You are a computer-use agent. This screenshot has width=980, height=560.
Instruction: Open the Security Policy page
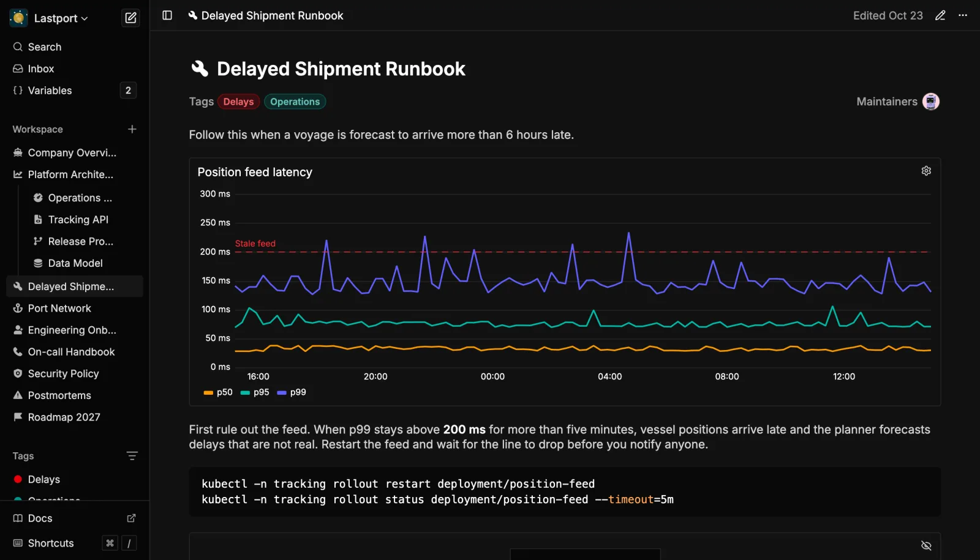coord(75,374)
